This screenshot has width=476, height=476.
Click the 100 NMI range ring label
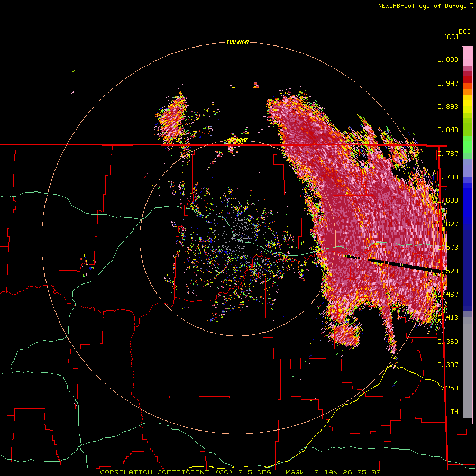pos(237,42)
